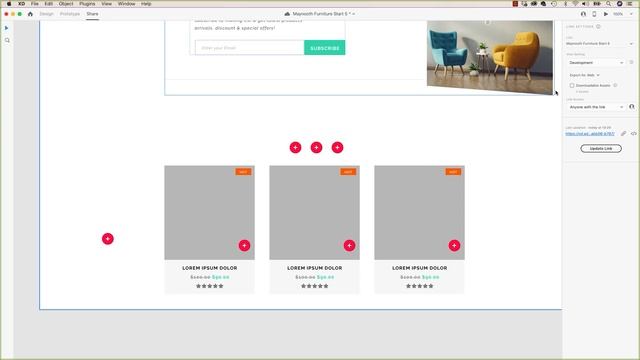Open the Apple menu

point(9,4)
